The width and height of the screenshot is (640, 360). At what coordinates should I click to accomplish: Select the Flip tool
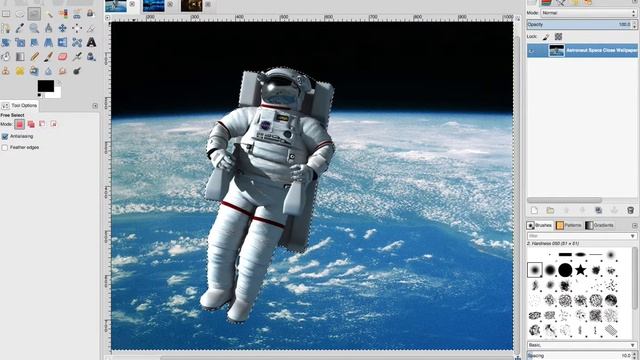(x=63, y=42)
